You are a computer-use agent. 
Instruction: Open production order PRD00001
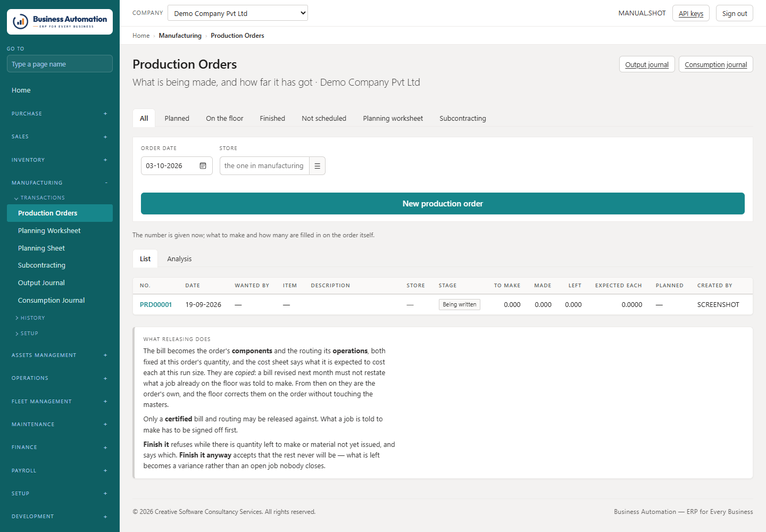point(156,305)
